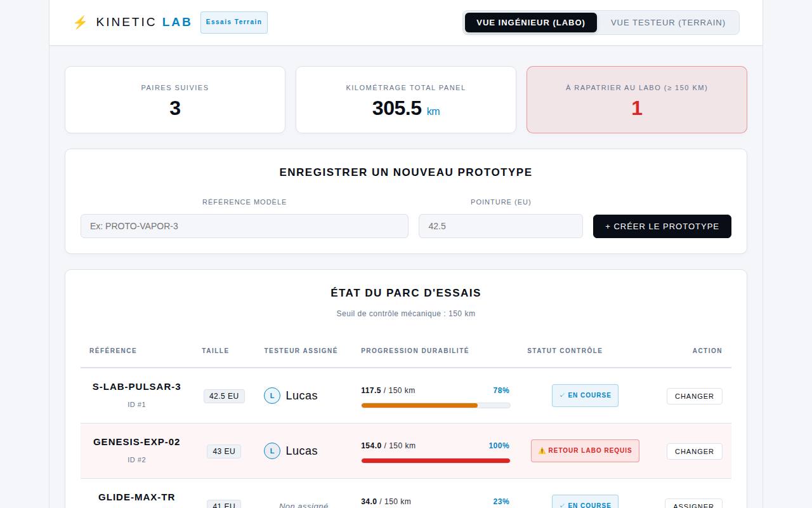This screenshot has width=812, height=508.
Task: Focus the Référence modèle input field
Action: [x=244, y=226]
